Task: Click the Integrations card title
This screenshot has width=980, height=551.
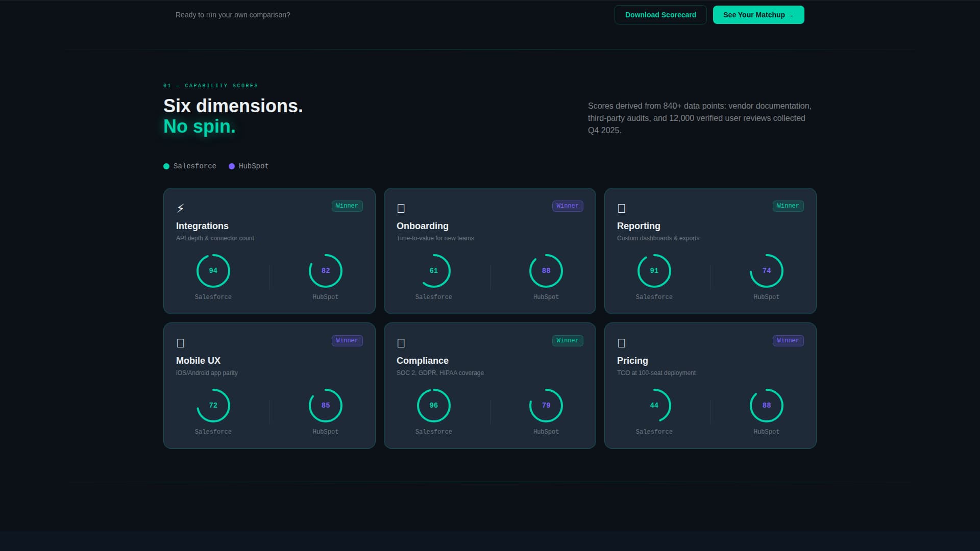Action: point(202,226)
